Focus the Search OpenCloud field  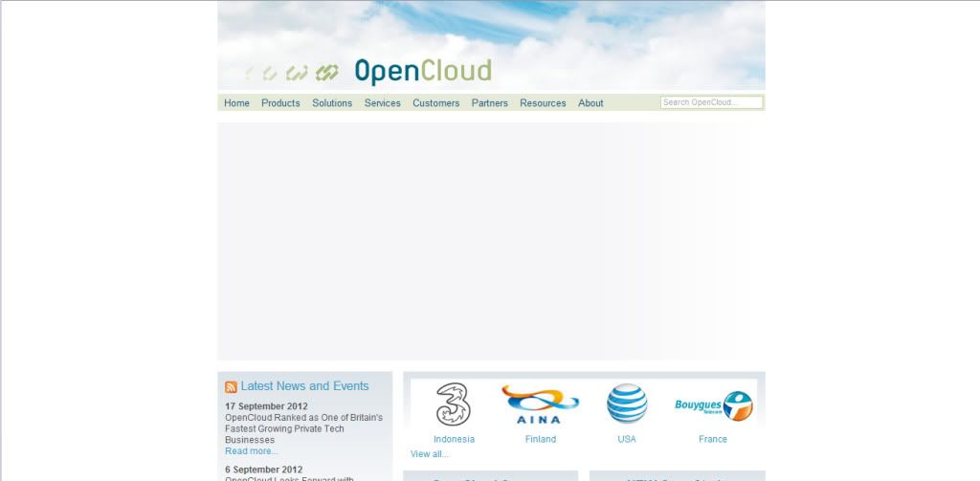coord(711,102)
